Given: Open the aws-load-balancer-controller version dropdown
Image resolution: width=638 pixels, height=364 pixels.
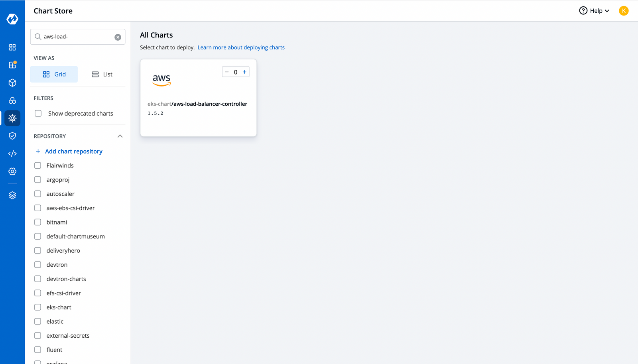Looking at the screenshot, I should (156, 113).
